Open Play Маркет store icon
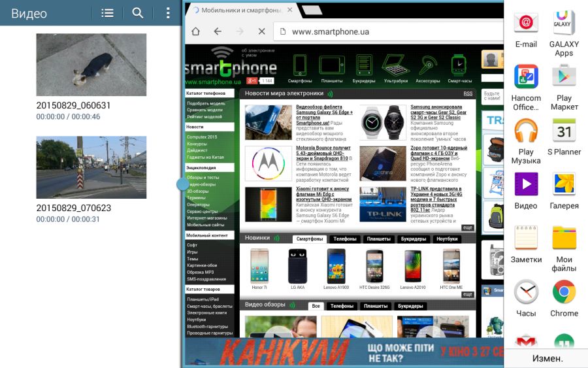Viewport: 588px width, 368px height. [x=564, y=77]
